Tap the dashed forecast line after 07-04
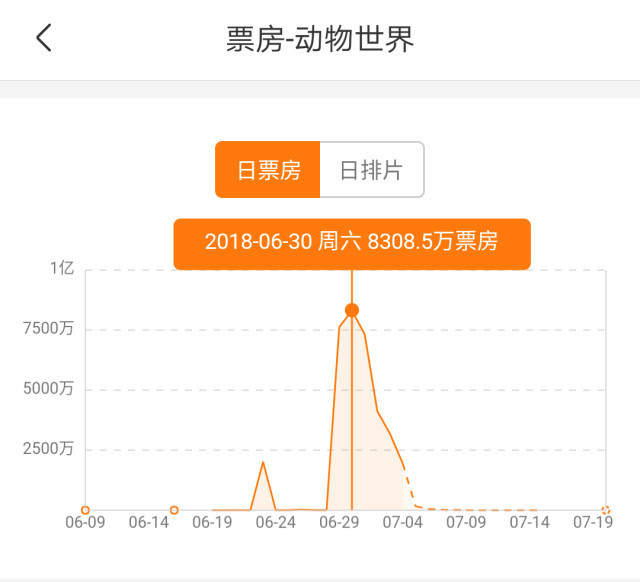This screenshot has height=582, width=640. click(x=469, y=509)
